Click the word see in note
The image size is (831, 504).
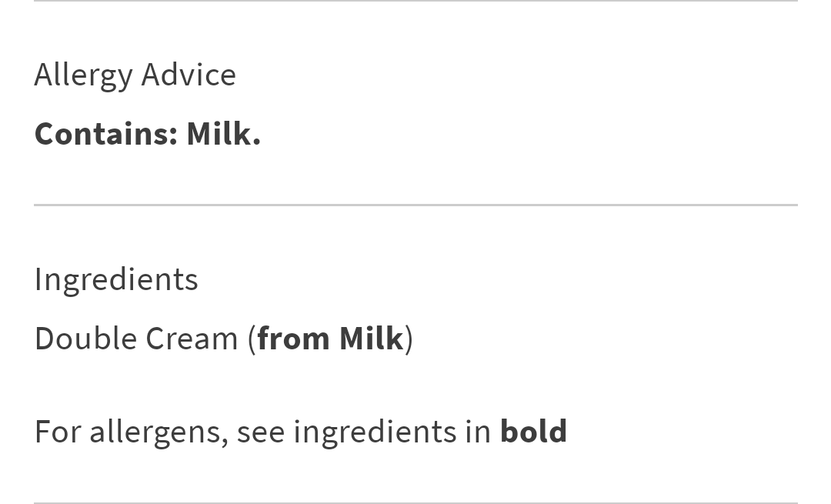[260, 432]
